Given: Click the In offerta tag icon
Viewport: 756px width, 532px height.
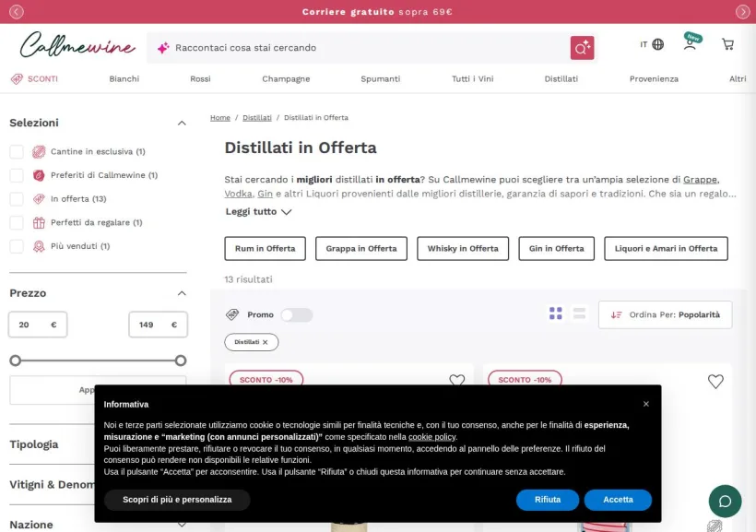Looking at the screenshot, I should point(39,199).
